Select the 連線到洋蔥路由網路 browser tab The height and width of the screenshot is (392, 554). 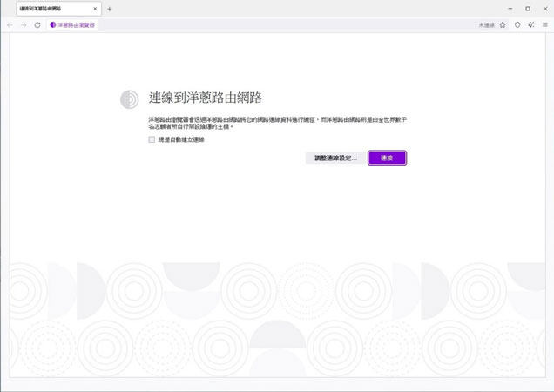(x=58, y=9)
